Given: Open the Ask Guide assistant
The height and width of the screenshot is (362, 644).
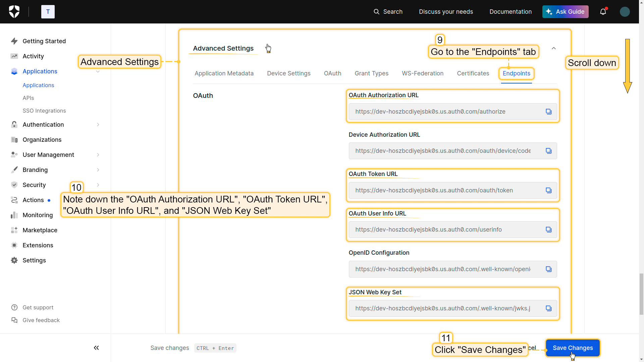Looking at the screenshot, I should (x=565, y=12).
